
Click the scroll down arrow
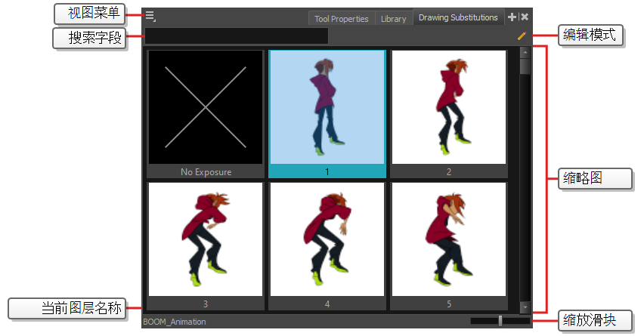525,307
